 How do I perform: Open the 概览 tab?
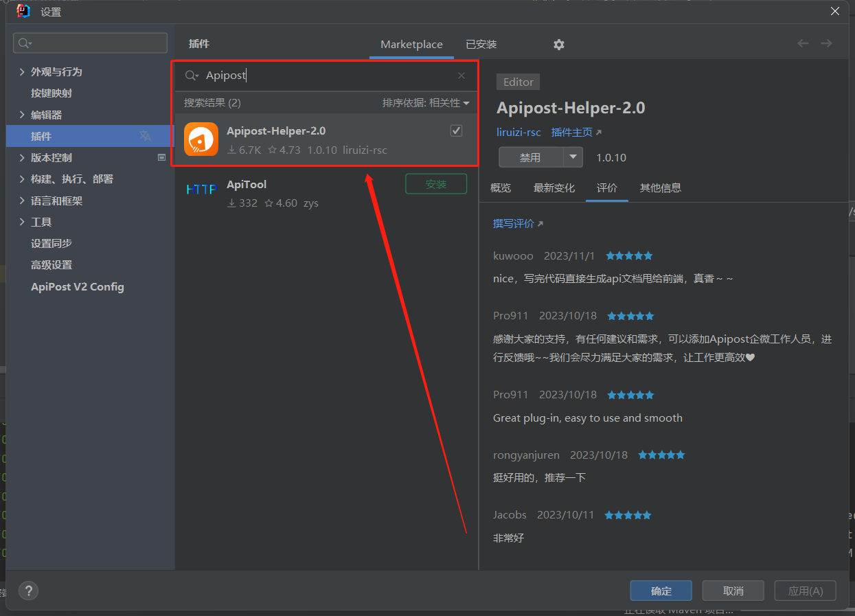pyautogui.click(x=501, y=187)
